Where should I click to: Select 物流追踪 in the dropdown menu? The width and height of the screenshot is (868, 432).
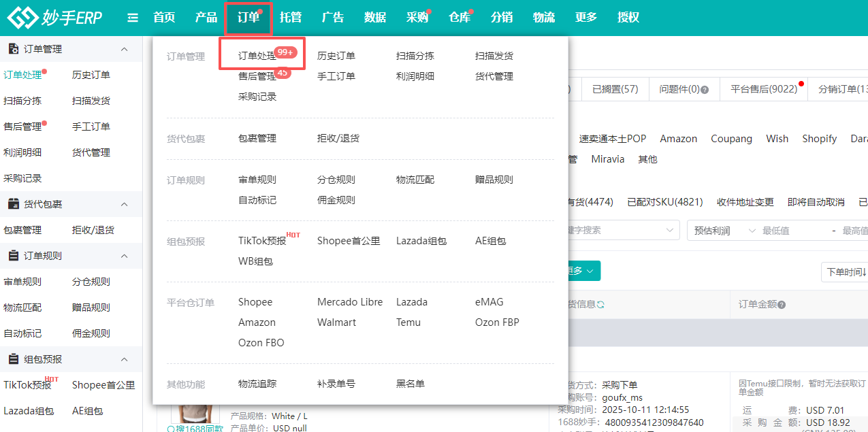click(x=257, y=384)
